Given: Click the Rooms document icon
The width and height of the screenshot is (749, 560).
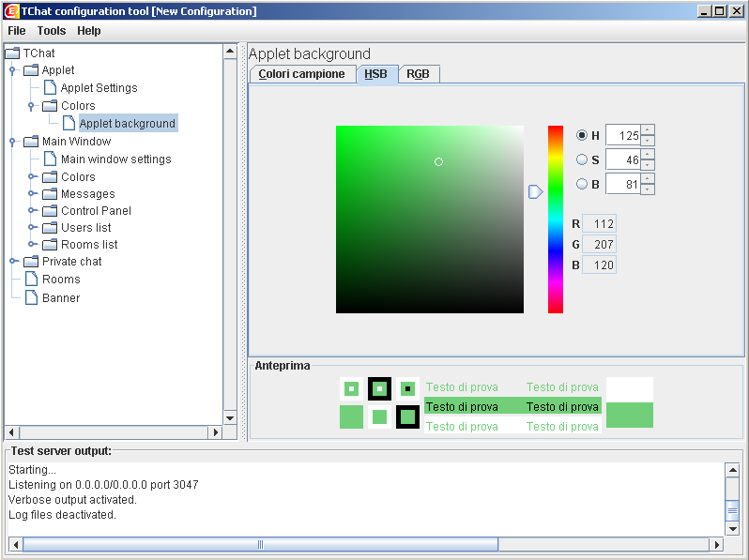Looking at the screenshot, I should (x=32, y=279).
